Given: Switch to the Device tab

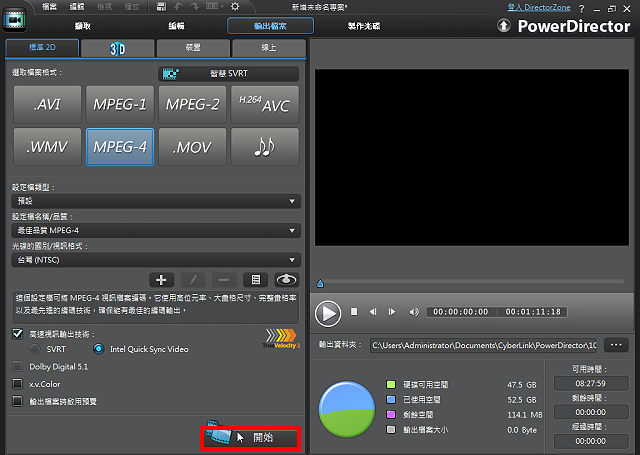Looking at the screenshot, I should click(x=193, y=49).
